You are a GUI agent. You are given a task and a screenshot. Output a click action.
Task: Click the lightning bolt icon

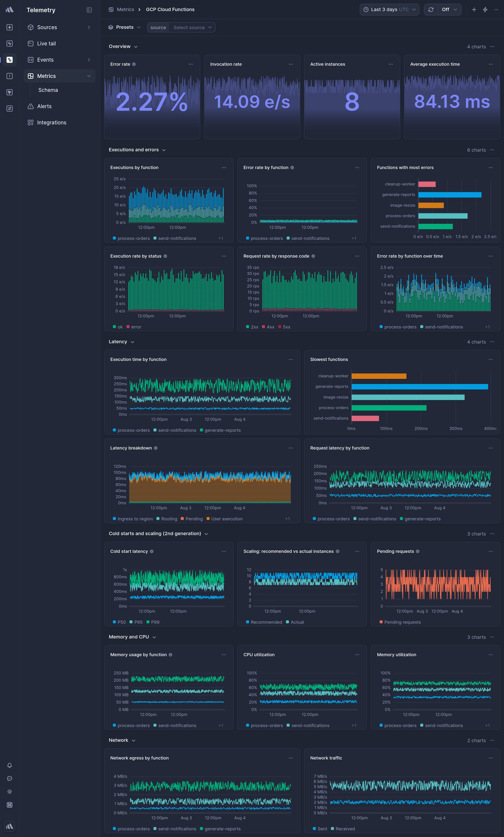pos(485,9)
